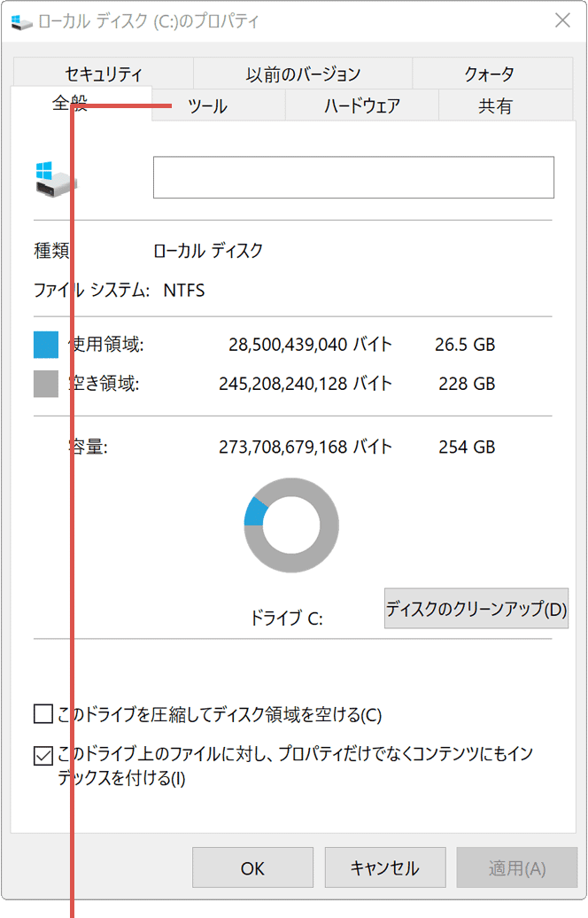Click the 適用 button
Screen dimensions: 588x918
pos(517,867)
